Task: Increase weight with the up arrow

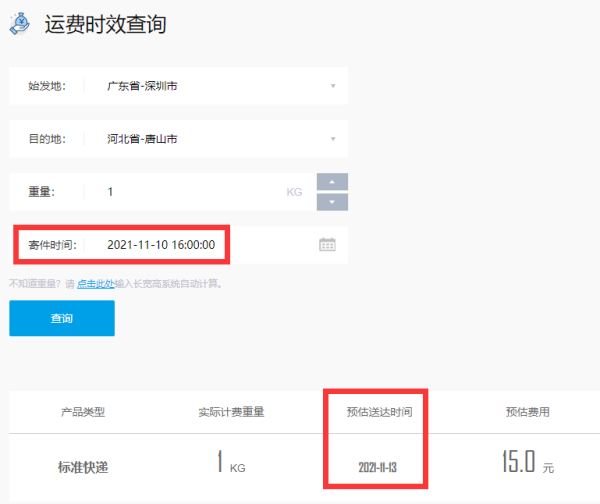Action: 332,182
